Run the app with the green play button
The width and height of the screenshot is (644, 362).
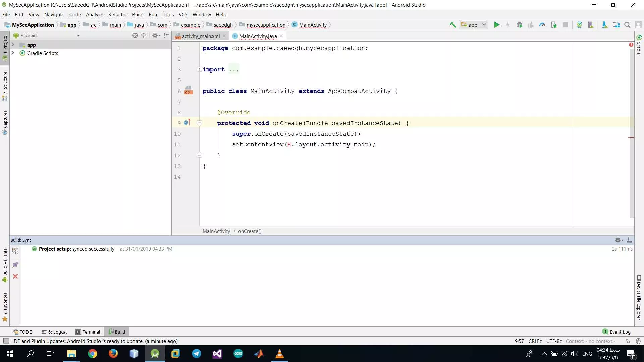click(497, 25)
